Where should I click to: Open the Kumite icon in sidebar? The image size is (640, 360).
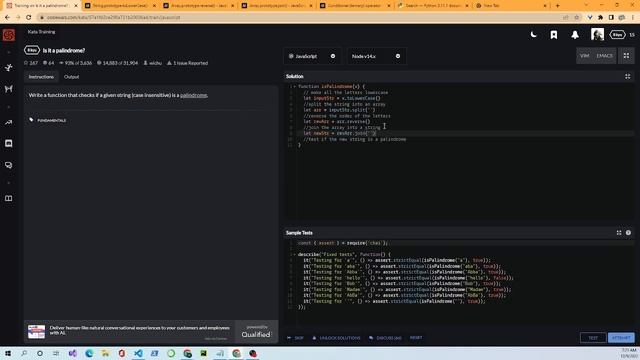(x=9, y=89)
